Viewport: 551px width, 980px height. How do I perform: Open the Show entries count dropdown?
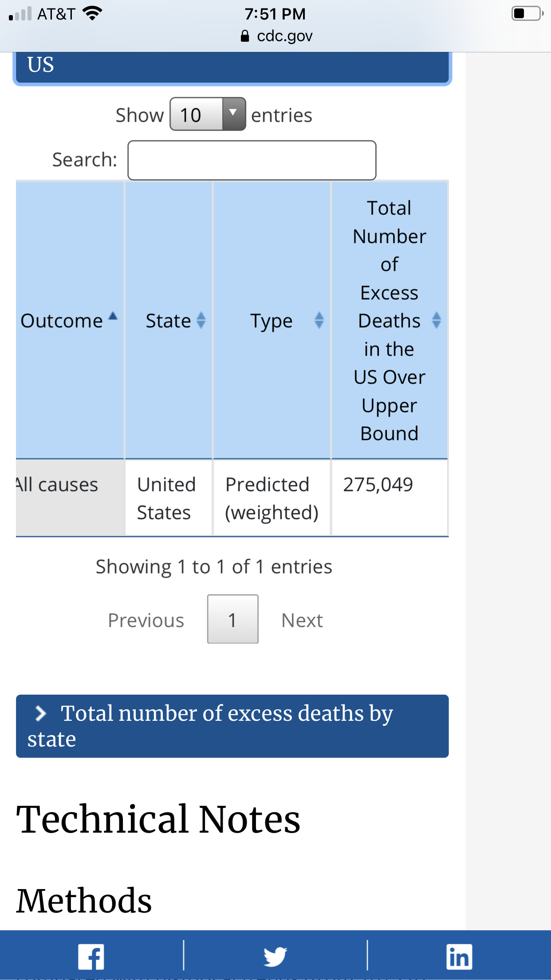(x=208, y=115)
